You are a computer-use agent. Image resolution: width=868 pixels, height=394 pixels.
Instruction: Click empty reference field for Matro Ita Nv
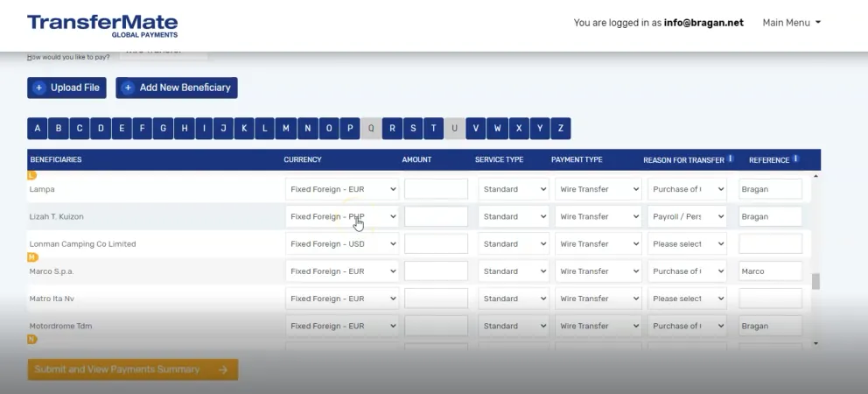coord(770,299)
